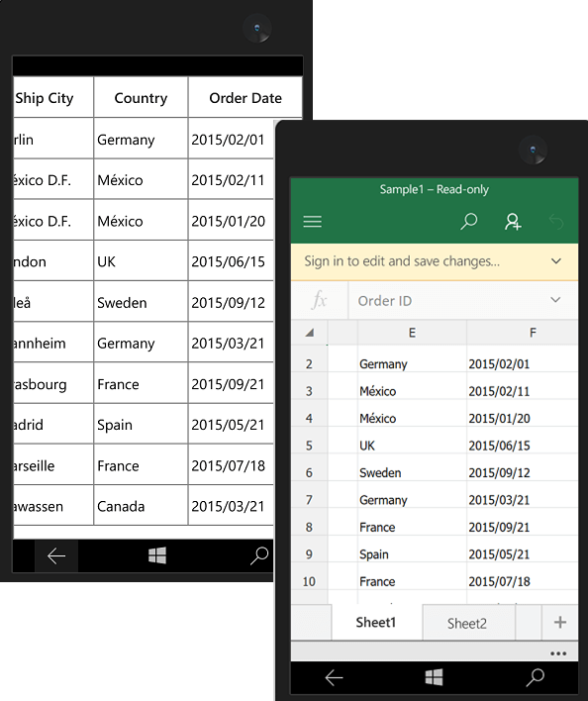Viewport: 588px width, 701px height.
Task: Tap search key on Excel phone navigation bar
Action: point(535,677)
